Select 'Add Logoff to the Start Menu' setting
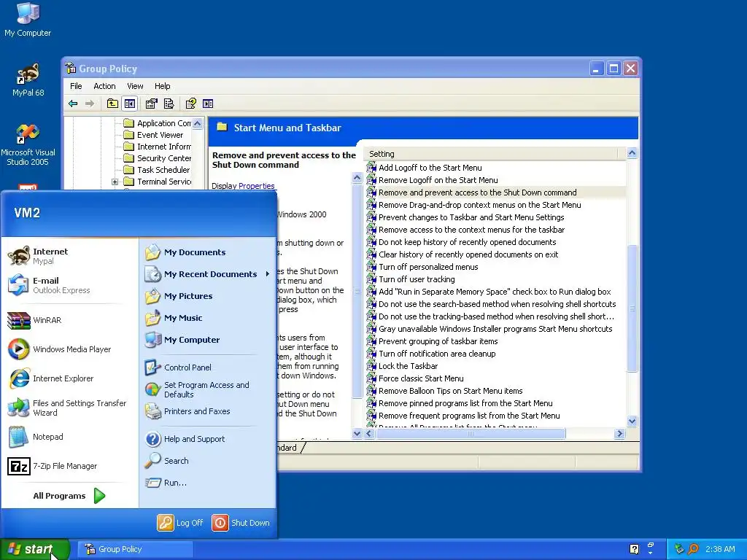 click(x=424, y=168)
